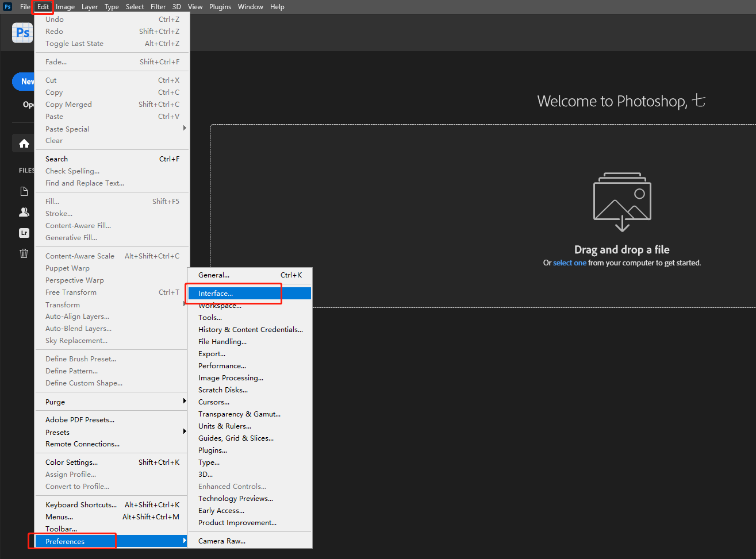The width and height of the screenshot is (756, 559).
Task: Open the View menu
Action: (195, 7)
